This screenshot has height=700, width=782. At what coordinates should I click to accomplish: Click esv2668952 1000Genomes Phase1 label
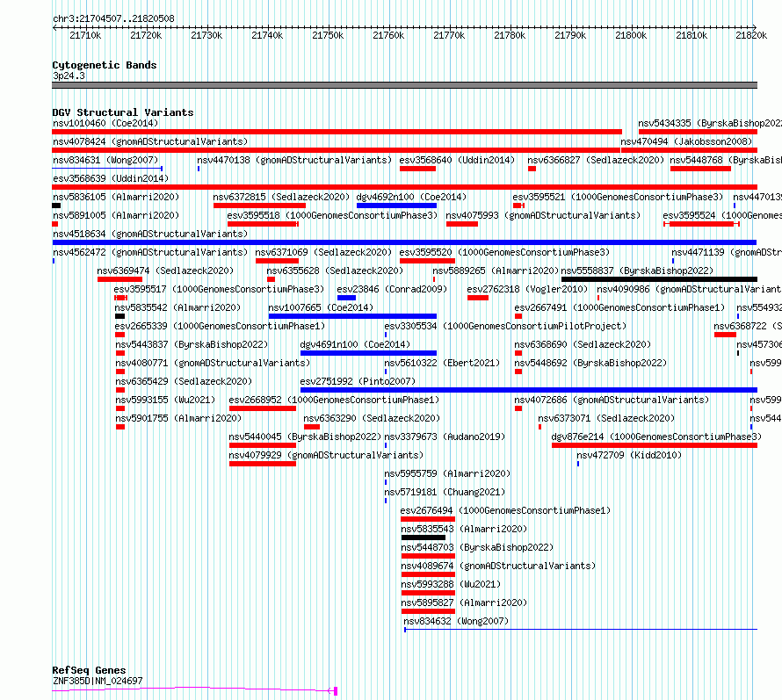click(x=334, y=400)
